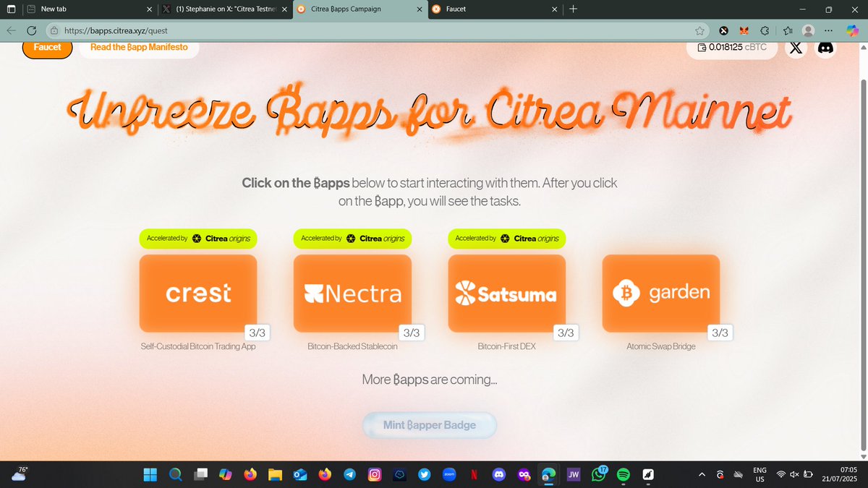Open the MetaMask fox extension icon
868x488 pixels.
click(x=744, y=30)
